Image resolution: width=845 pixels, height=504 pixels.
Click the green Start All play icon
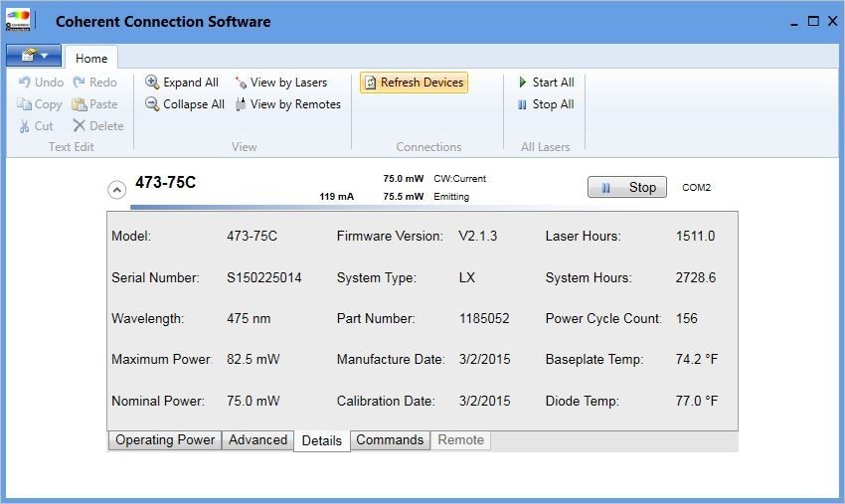point(522,82)
